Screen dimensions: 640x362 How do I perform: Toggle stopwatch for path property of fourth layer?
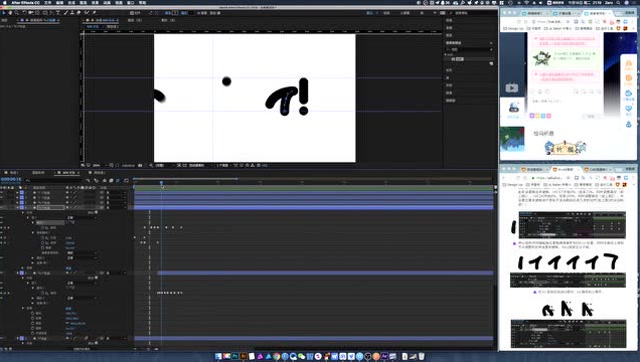coord(42,228)
